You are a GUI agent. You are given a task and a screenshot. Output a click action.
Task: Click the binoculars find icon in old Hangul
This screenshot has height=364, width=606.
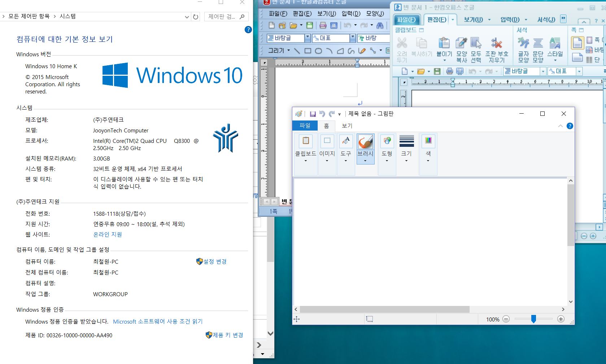380,25
